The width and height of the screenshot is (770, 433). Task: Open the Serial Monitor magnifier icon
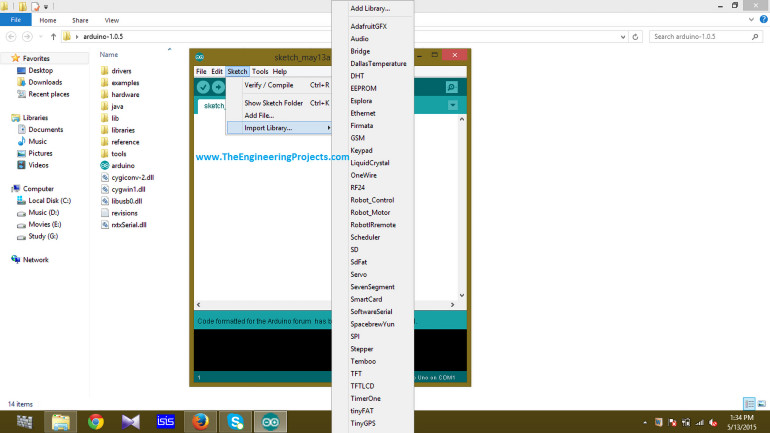pyautogui.click(x=452, y=88)
